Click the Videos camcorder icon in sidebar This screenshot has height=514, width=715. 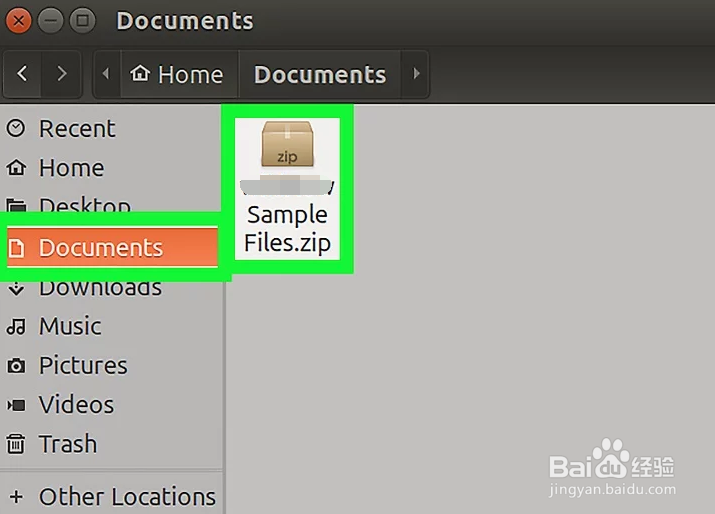(x=16, y=405)
